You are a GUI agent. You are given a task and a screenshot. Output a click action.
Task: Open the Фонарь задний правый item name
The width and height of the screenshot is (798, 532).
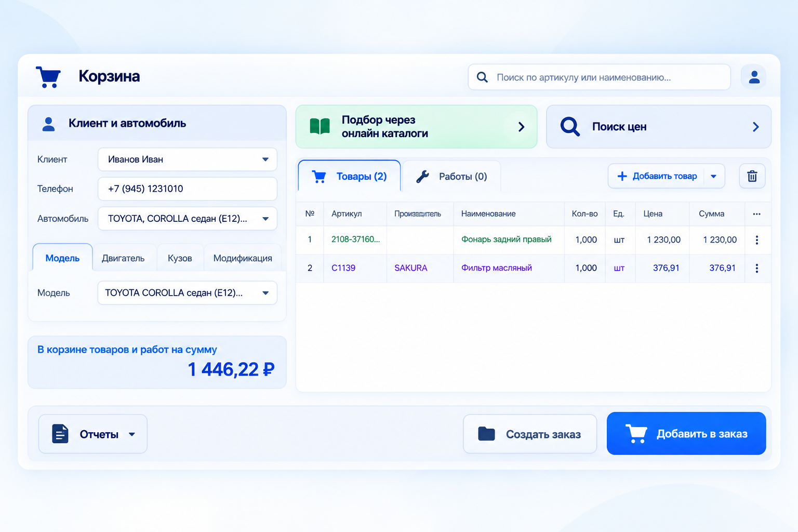pos(506,240)
